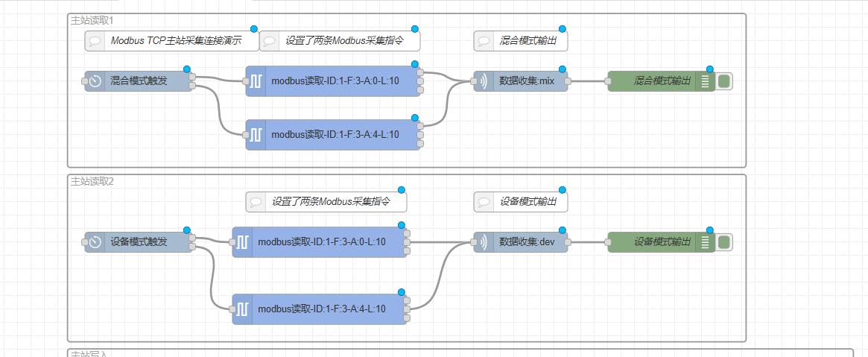Click comment bubble icon of 混合模式输出 comment
868x357 pixels.
[x=484, y=41]
